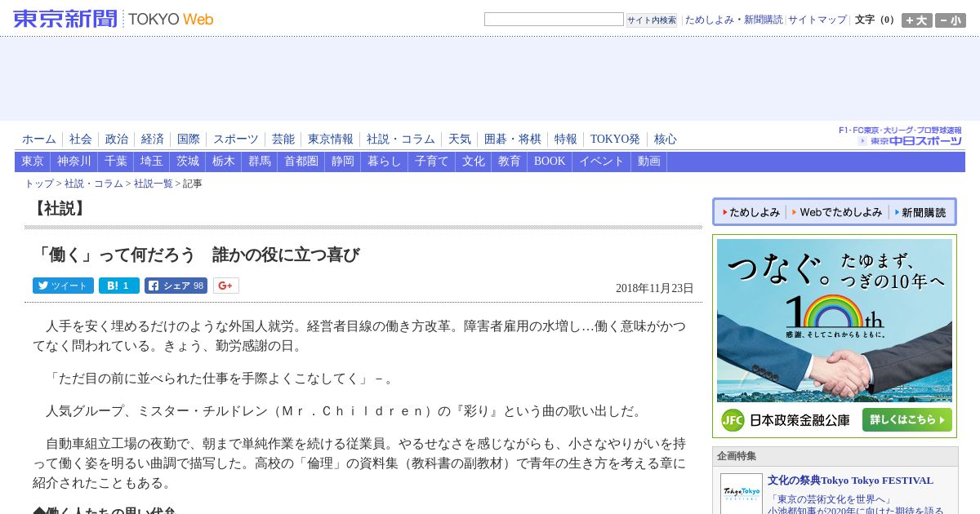The image size is (980, 514).
Task: Open the 経済 section
Action: point(153,140)
